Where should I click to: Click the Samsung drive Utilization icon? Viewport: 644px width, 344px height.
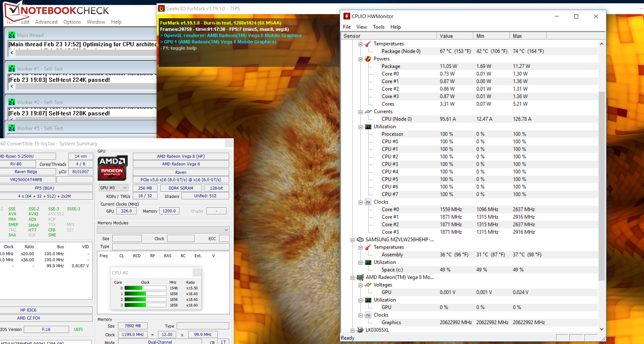tap(368, 262)
